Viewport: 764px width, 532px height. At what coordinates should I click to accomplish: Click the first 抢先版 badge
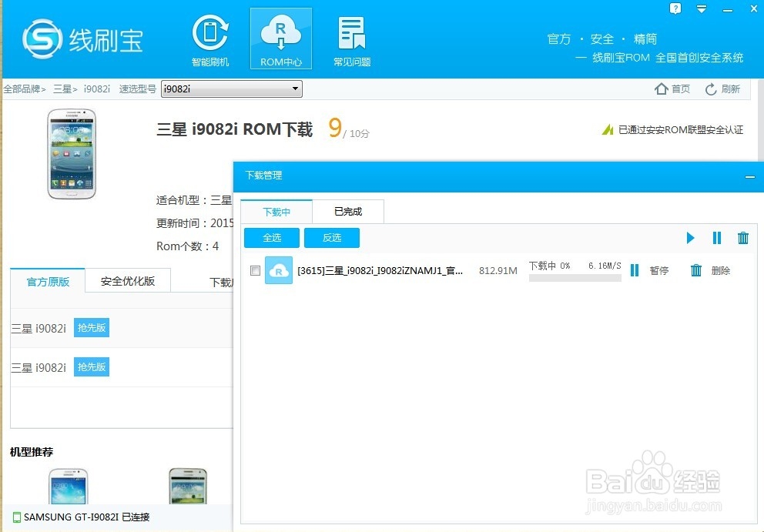[92, 327]
